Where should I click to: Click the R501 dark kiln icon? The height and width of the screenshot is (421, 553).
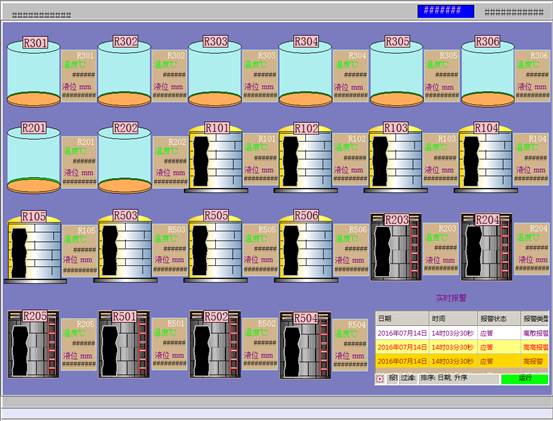(124, 344)
